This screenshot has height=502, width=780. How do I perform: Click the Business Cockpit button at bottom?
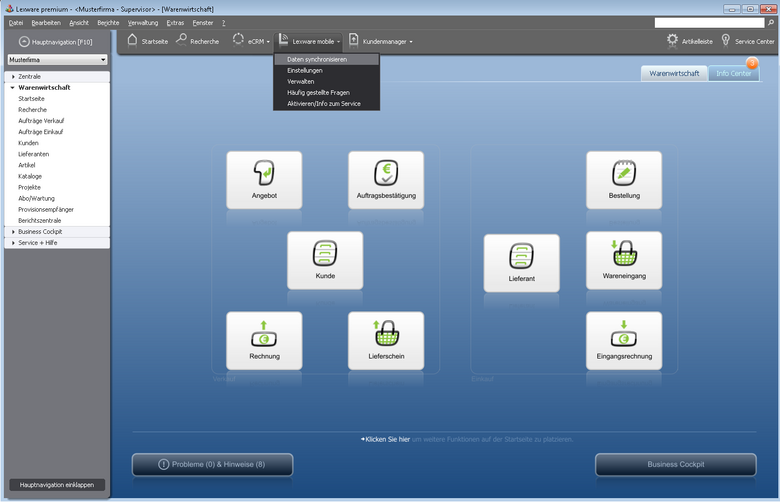(x=676, y=464)
